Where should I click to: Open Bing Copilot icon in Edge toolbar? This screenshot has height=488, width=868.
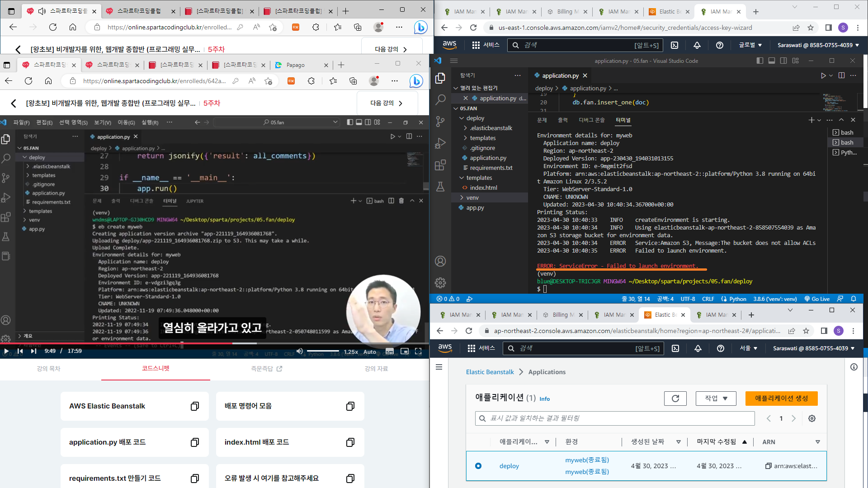(x=416, y=81)
